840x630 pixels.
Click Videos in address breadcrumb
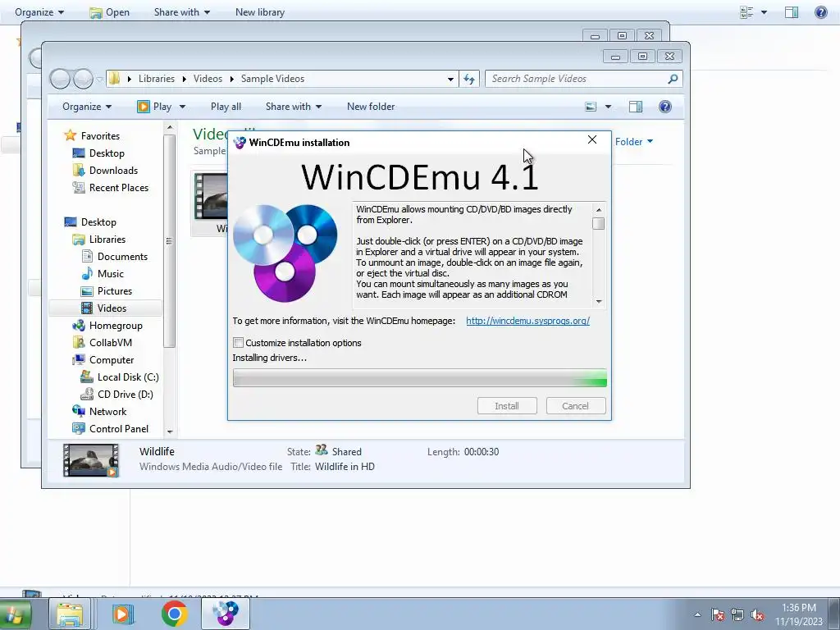point(208,79)
